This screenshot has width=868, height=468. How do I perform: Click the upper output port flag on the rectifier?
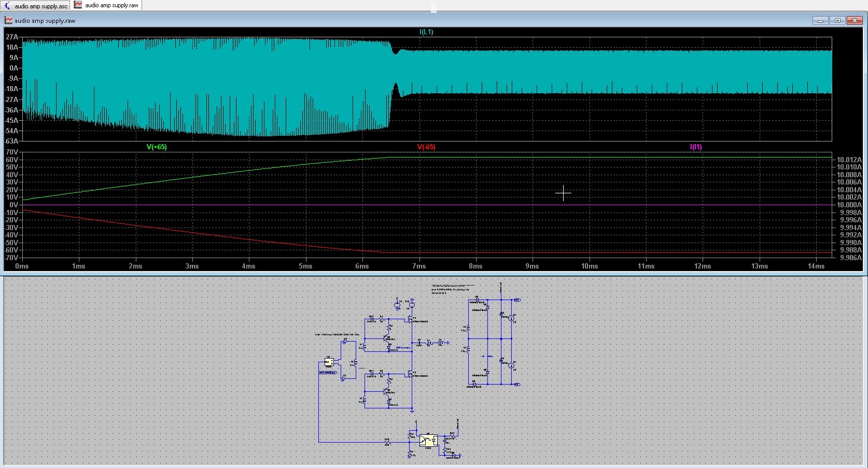517,300
